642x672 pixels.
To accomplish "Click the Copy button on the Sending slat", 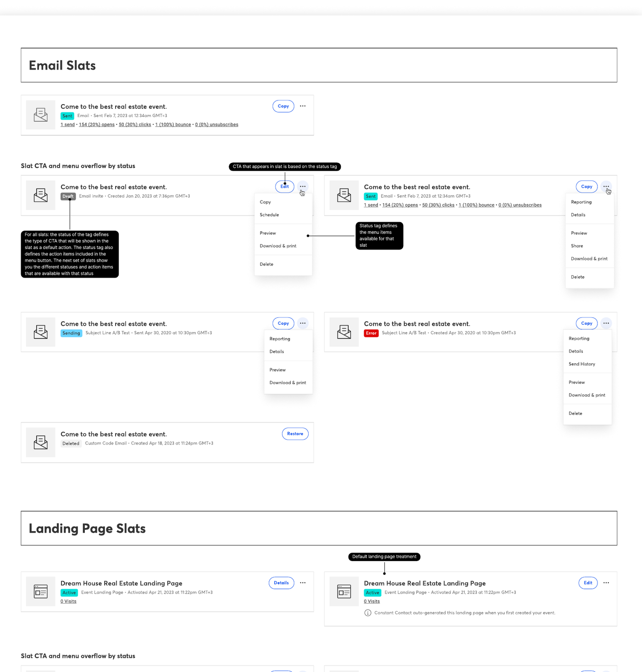I will tap(283, 323).
